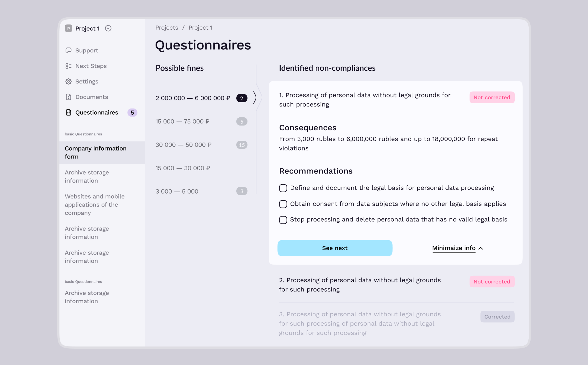Click the Project 1 'P' avatar icon
588x365 pixels.
click(68, 28)
